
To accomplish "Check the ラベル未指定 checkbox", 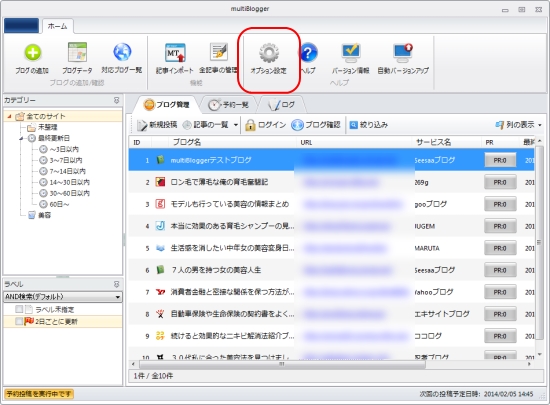I will coord(19,309).
